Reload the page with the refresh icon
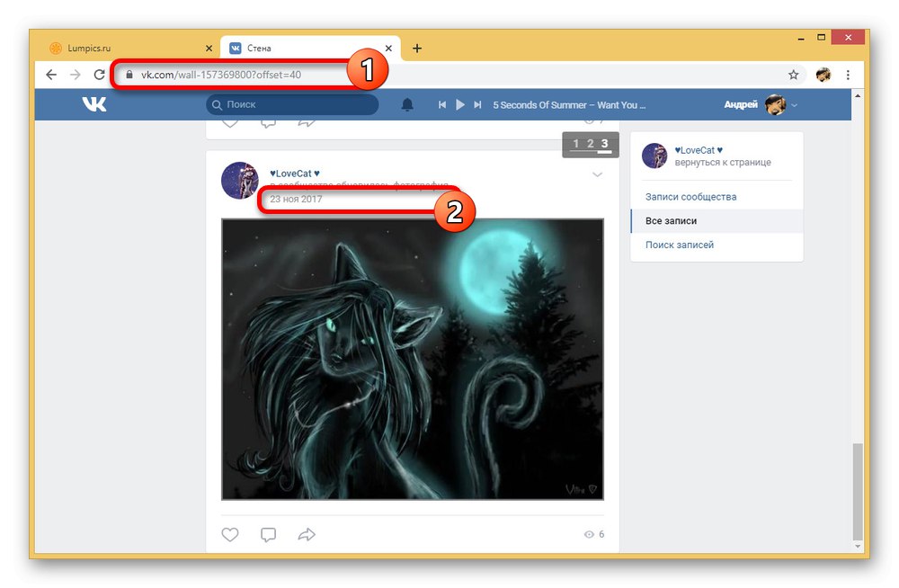This screenshot has height=588, width=899. point(99,75)
